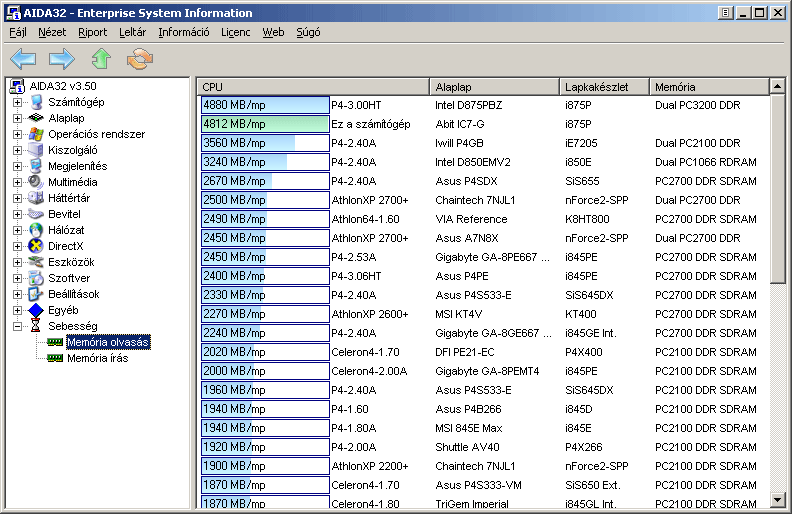Click the Sebesség hourglass icon
Screen dimensions: 792x514
(x=35, y=326)
